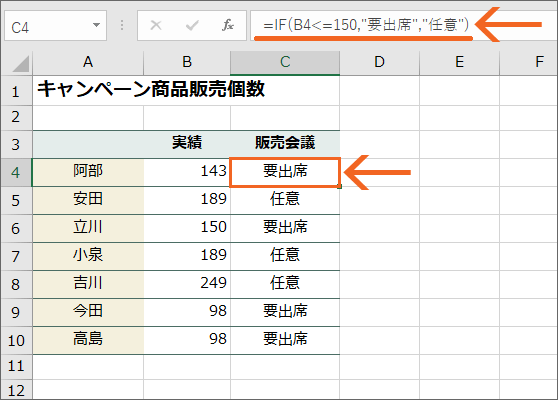Select the cell C4 showing 要出席
The image size is (558, 400).
tap(285, 173)
